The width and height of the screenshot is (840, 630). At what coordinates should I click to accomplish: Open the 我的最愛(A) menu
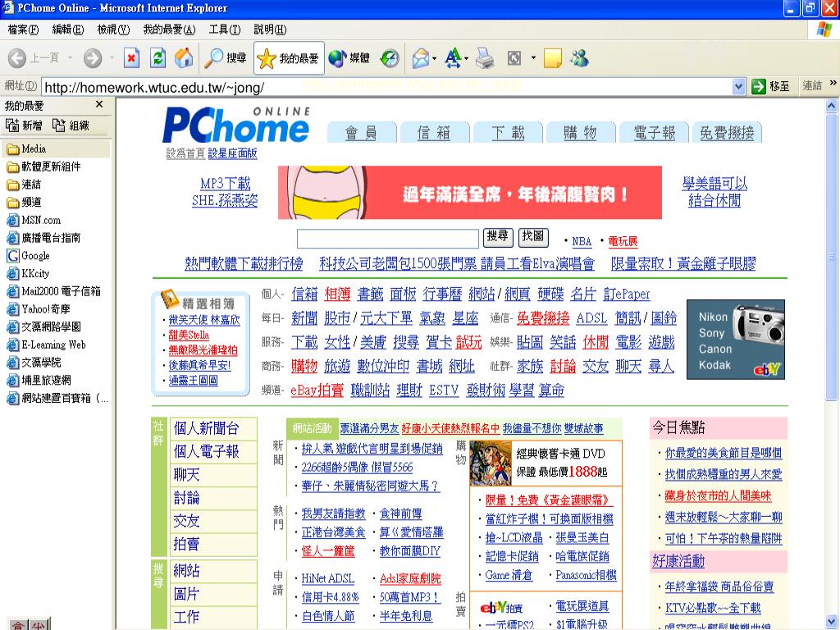click(169, 30)
